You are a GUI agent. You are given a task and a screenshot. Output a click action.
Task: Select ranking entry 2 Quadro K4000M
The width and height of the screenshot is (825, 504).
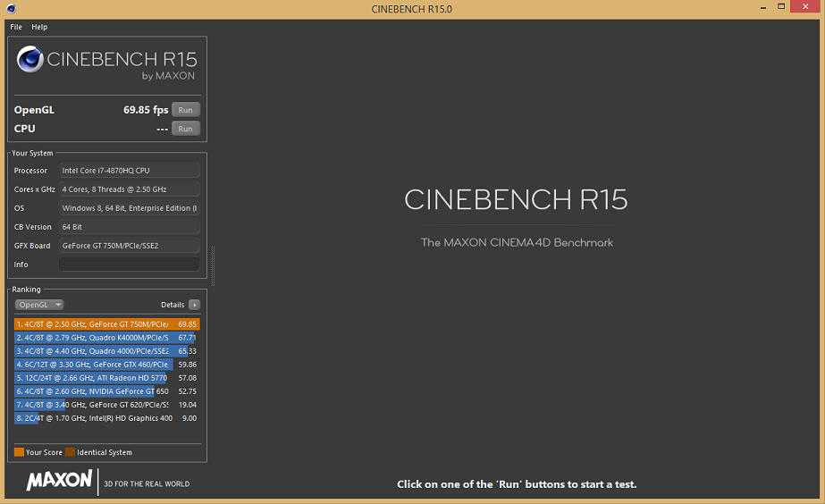click(x=106, y=338)
